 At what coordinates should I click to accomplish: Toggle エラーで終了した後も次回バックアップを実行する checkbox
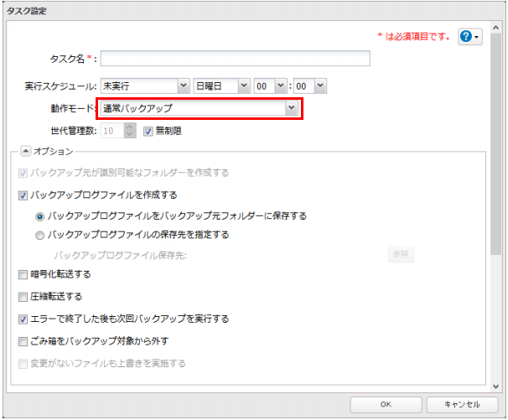point(23,319)
